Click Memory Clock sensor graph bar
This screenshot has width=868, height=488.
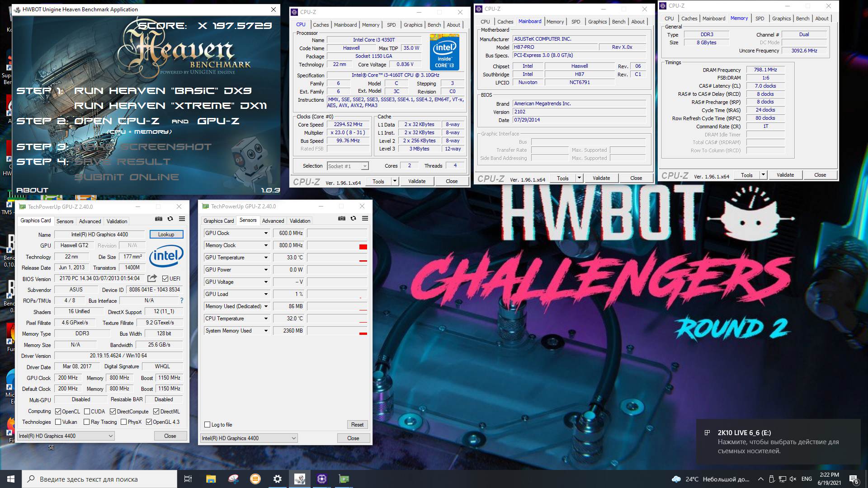point(337,245)
